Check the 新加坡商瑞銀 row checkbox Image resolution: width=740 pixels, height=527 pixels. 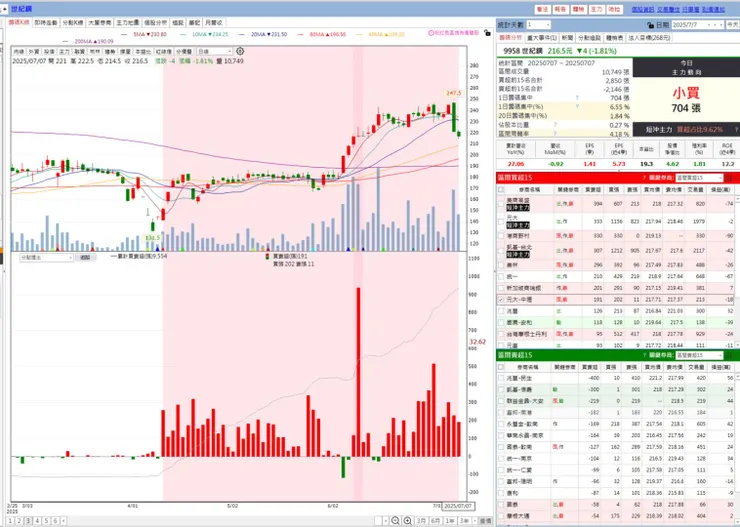[501, 288]
